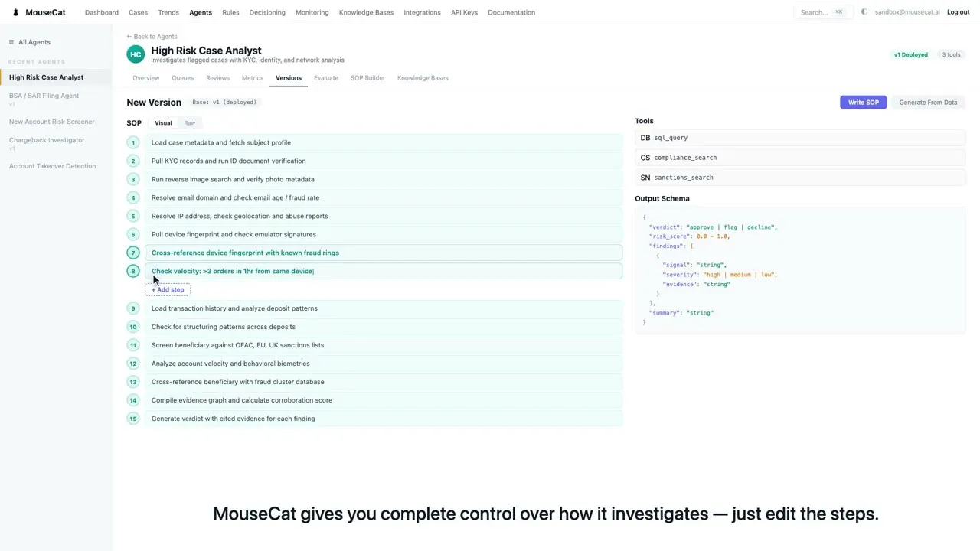Select step number 10 circle
This screenshot has height=551, width=980.
pyautogui.click(x=133, y=327)
